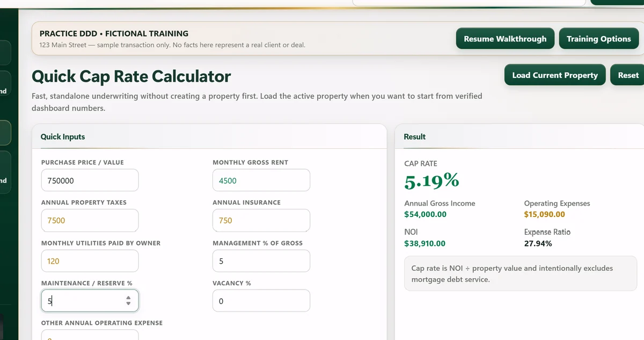Click the Result panel title

[414, 137]
